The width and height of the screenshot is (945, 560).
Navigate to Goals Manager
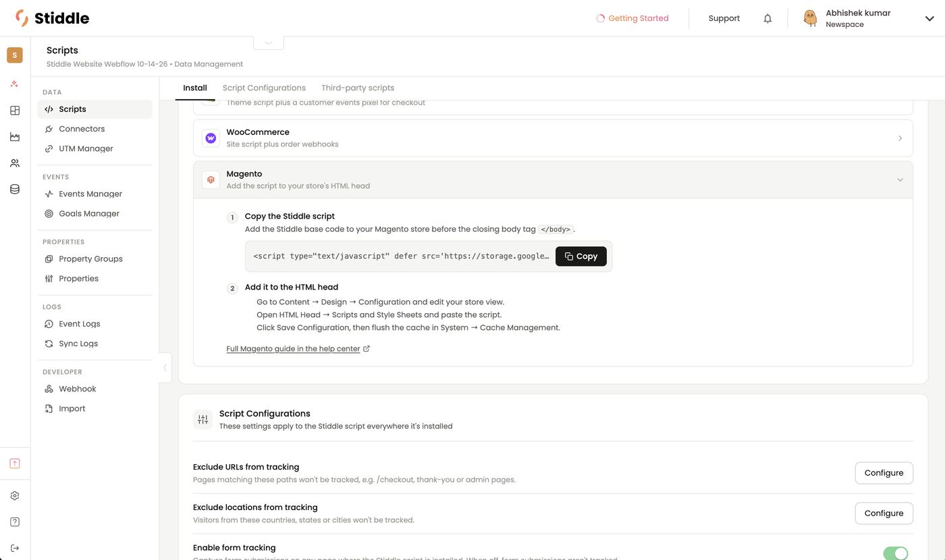pos(95,213)
